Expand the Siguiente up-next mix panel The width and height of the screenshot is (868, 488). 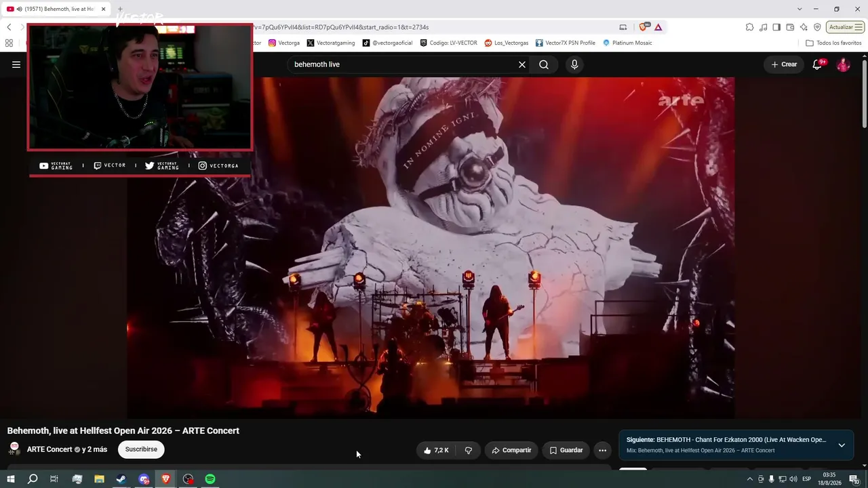pos(842,445)
